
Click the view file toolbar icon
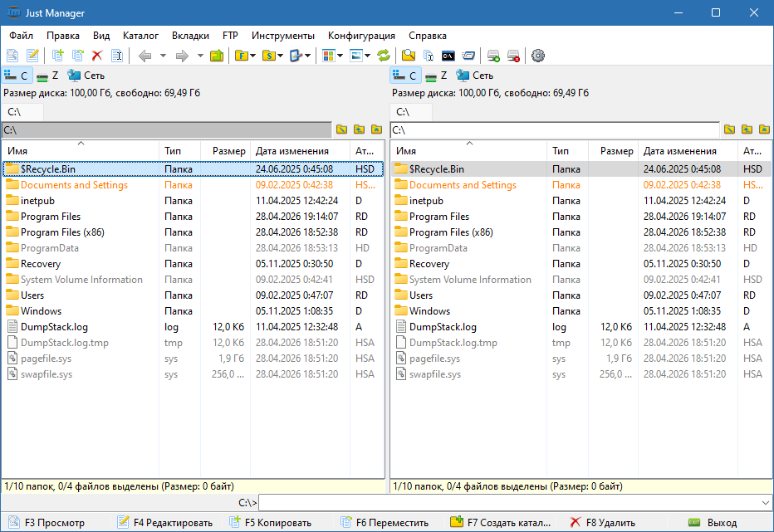pos(12,56)
